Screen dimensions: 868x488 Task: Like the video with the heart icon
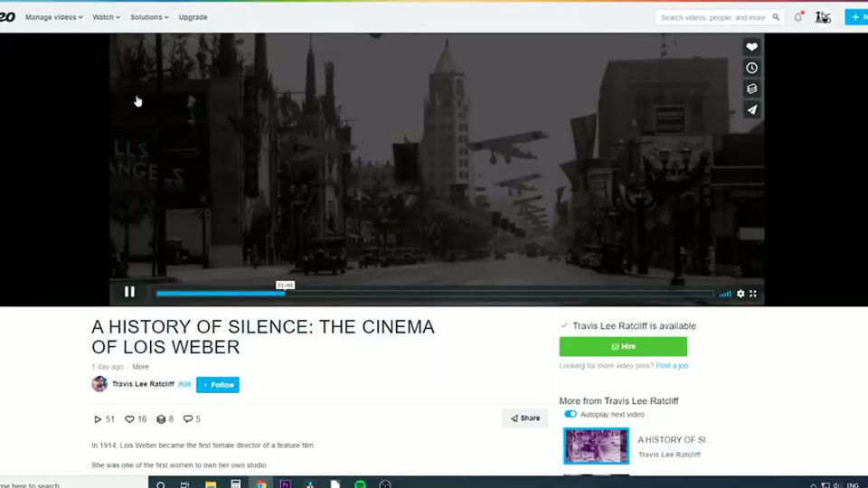(x=751, y=47)
